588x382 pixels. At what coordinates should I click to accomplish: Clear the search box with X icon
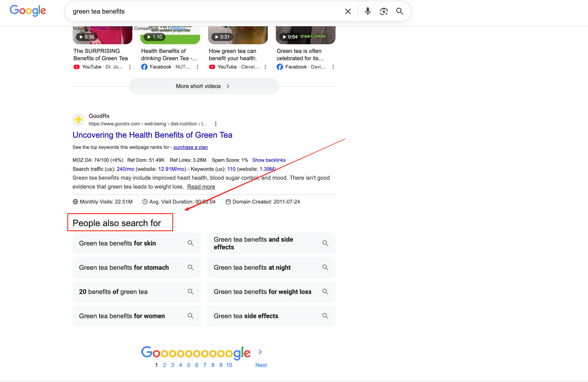coord(348,11)
